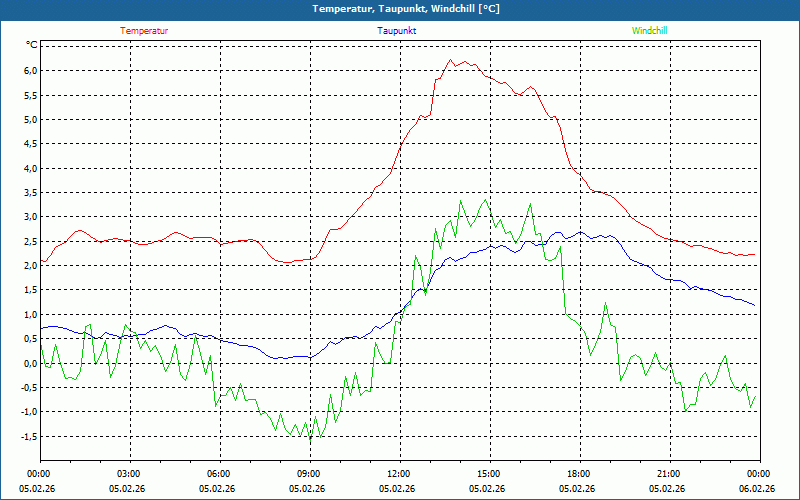Image resolution: width=800 pixels, height=500 pixels.
Task: Select the 0,0 y-axis tick label
Action: coord(29,363)
